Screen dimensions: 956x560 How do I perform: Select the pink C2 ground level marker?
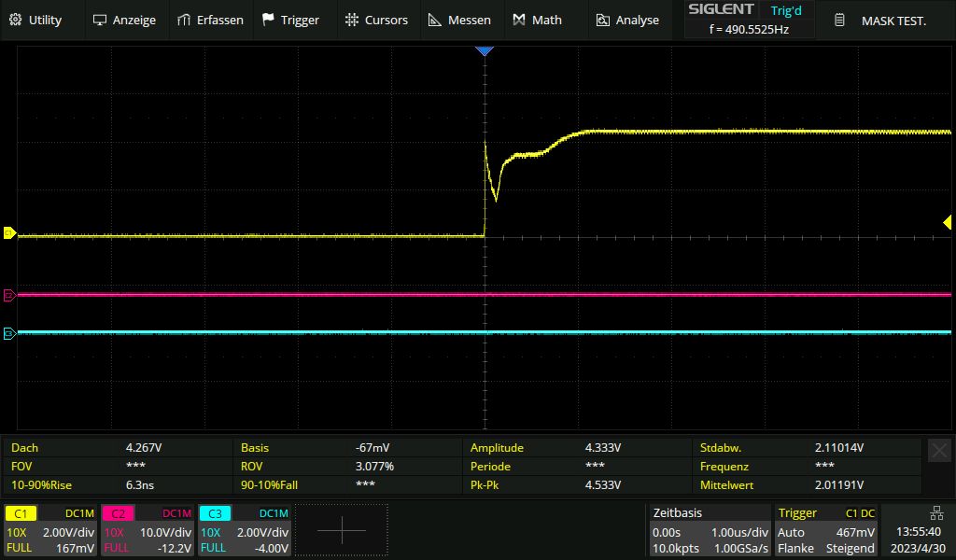(x=9, y=296)
